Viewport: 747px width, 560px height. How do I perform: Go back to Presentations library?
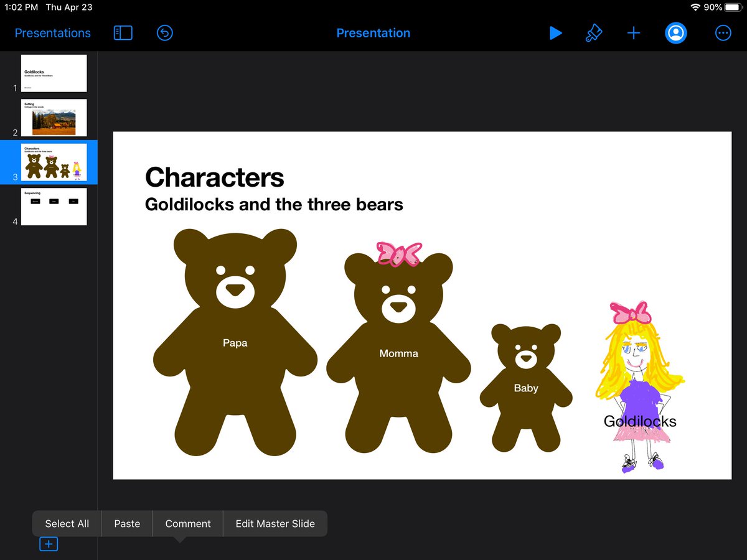[52, 33]
